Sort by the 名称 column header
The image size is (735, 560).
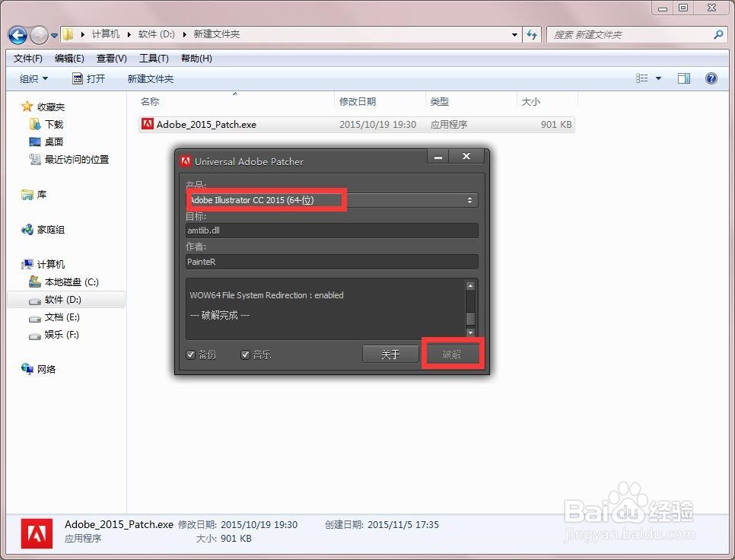point(150,101)
